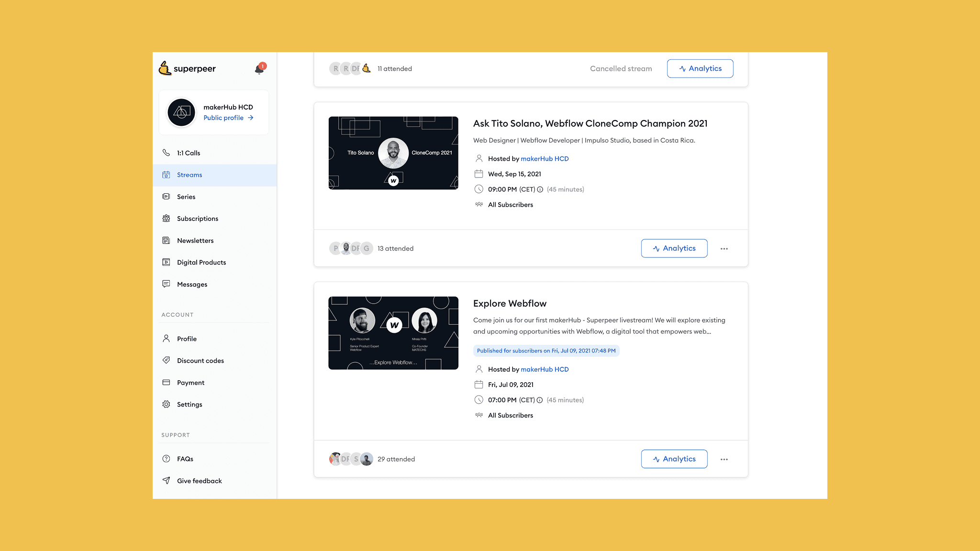Open the Subscriptions page
Viewport: 980px width, 551px height.
197,219
